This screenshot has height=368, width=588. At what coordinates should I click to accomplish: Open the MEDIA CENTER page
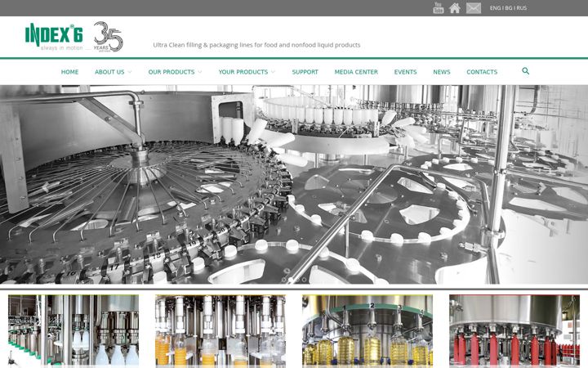tap(356, 72)
